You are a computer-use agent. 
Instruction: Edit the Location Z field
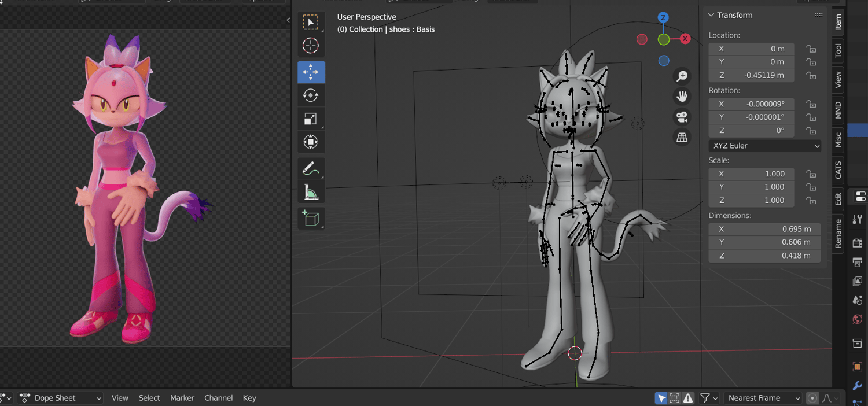pyautogui.click(x=751, y=76)
